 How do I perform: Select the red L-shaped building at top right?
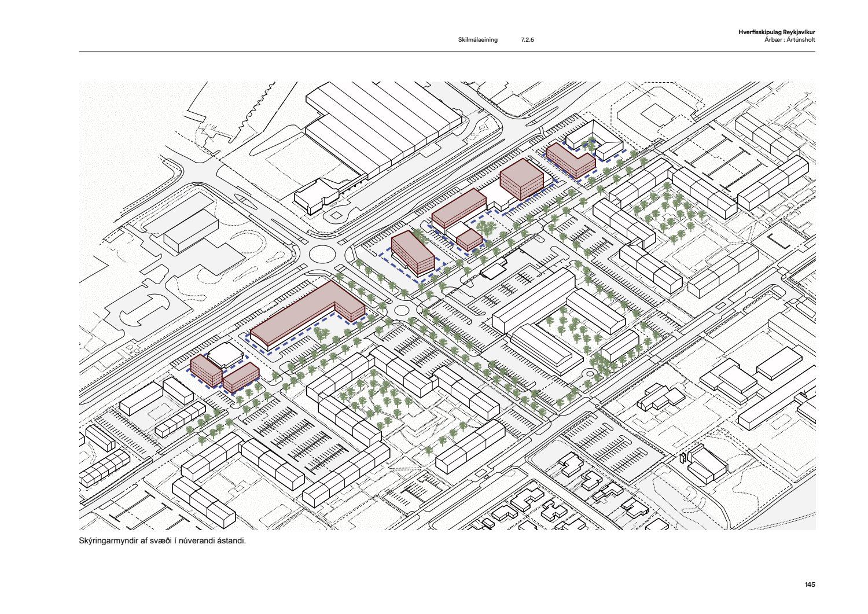[x=570, y=161]
